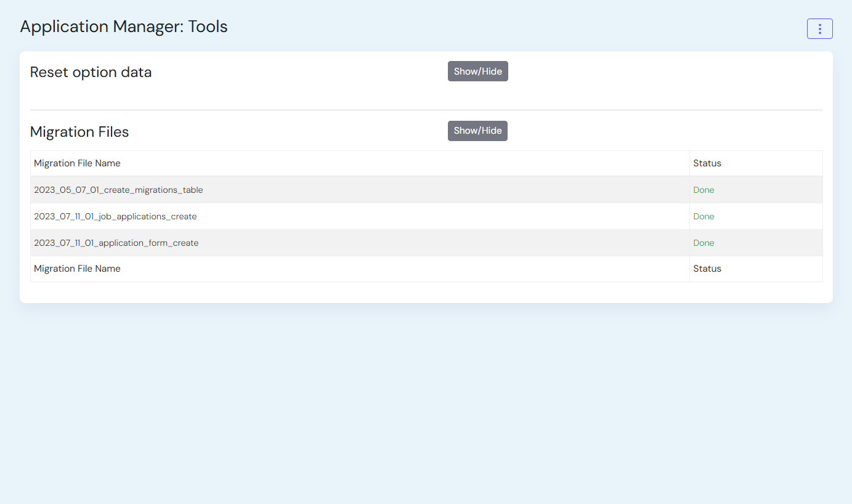Select 2023_07_11_01_application_form_create file name

tap(116, 243)
